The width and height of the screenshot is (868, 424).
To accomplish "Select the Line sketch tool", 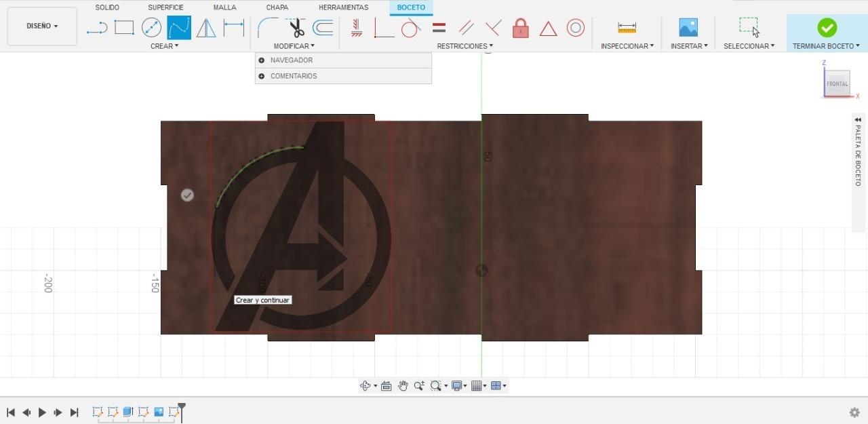I will [x=97, y=28].
